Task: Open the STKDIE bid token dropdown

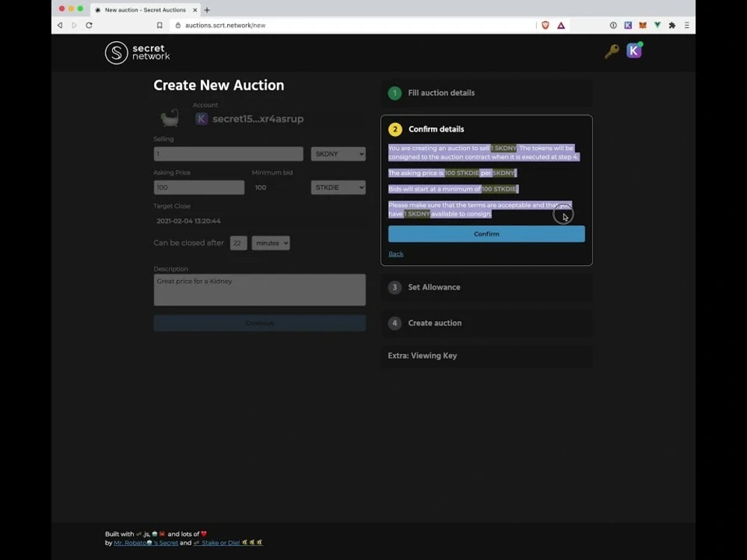Action: tap(338, 187)
